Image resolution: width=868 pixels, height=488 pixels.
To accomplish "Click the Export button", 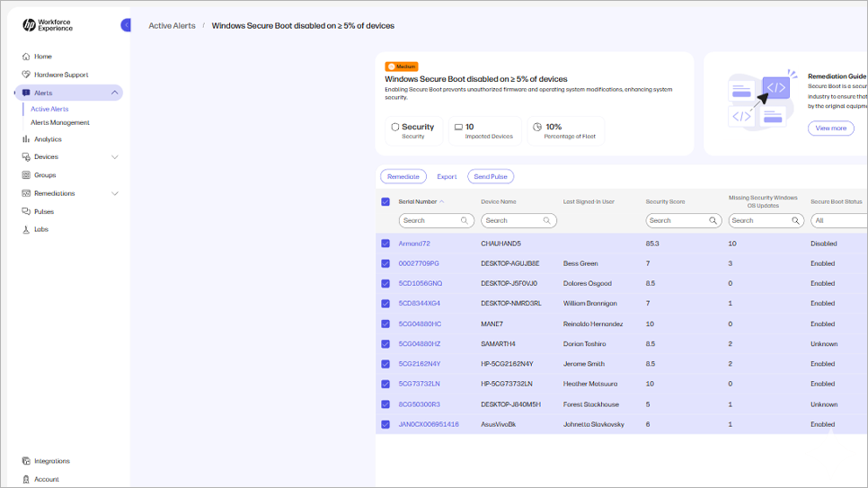I will pos(447,177).
